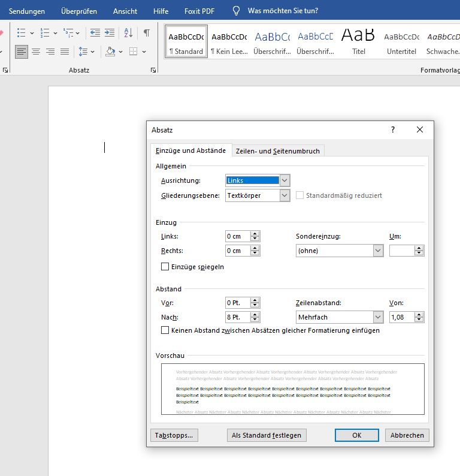This screenshot has height=476, width=460.
Task: Increase the Vor spacing stepper up
Action: click(255, 300)
